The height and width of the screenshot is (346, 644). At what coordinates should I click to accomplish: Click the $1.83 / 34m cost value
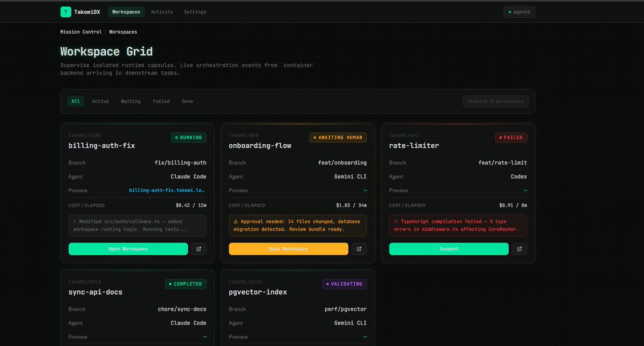(352, 205)
